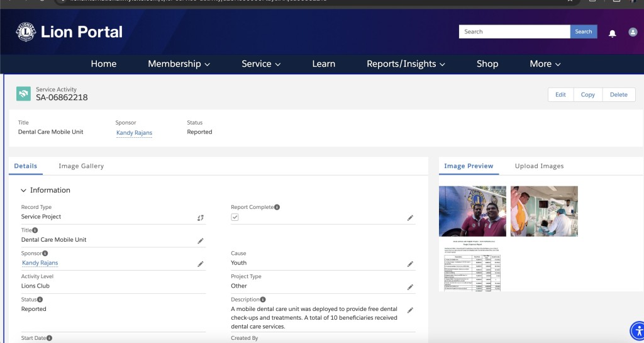Click the pencil edit icon for Sponsor
The image size is (644, 343).
pos(201,264)
